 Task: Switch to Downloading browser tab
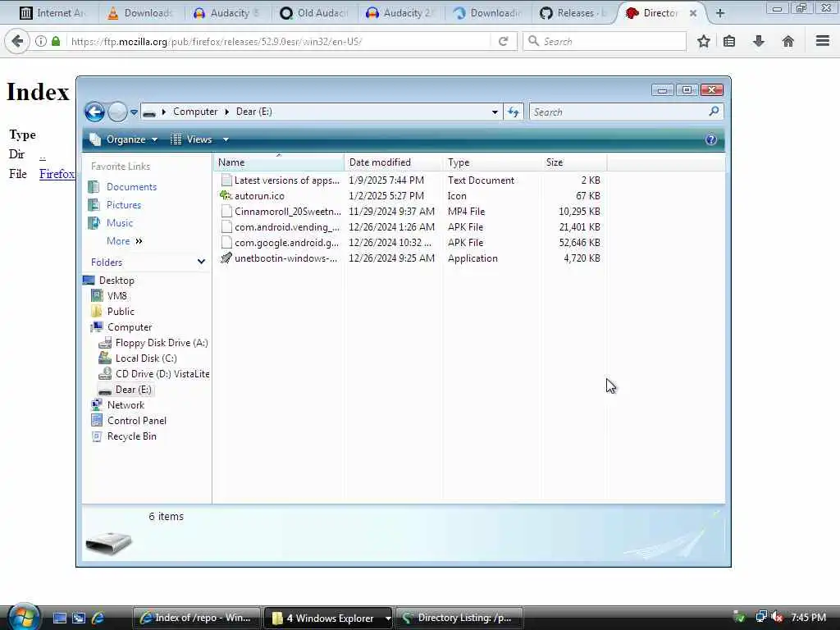pos(487,13)
